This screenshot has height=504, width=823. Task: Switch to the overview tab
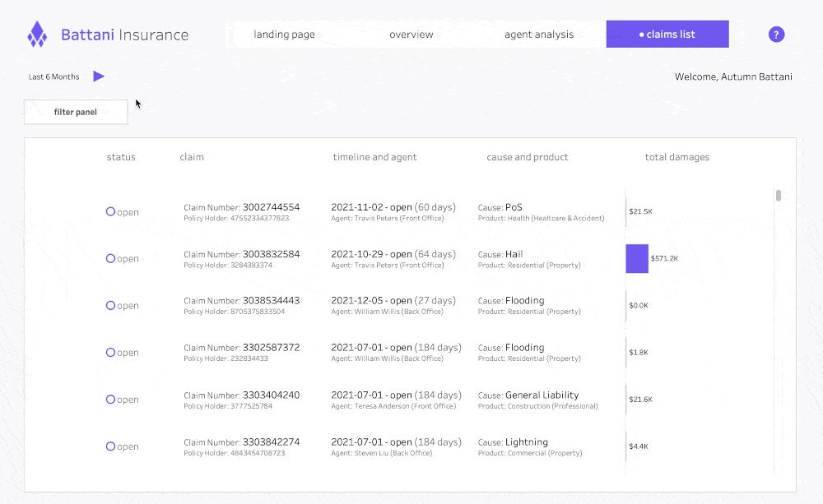pyautogui.click(x=411, y=35)
